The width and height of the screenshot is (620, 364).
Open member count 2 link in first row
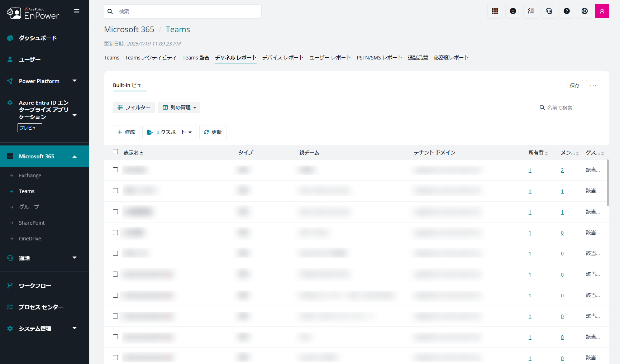[x=562, y=171]
